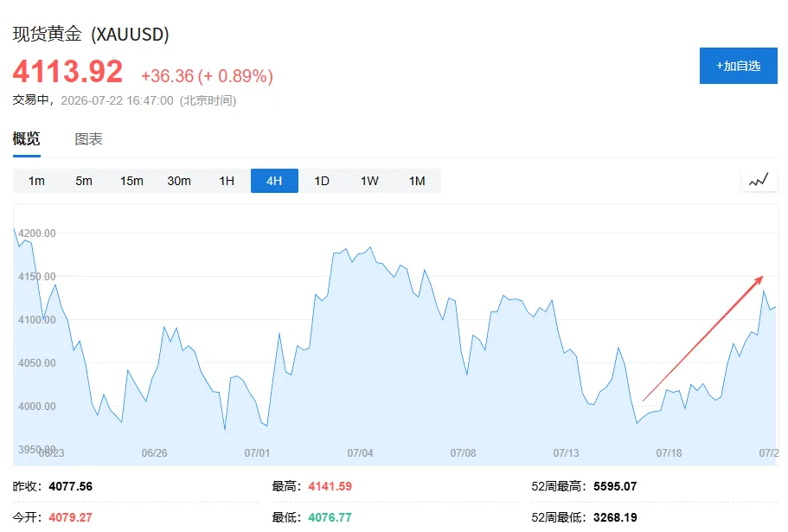The image size is (788, 532).
Task: Click the 现货黄金 (XAUUSD) title
Action: tap(91, 34)
